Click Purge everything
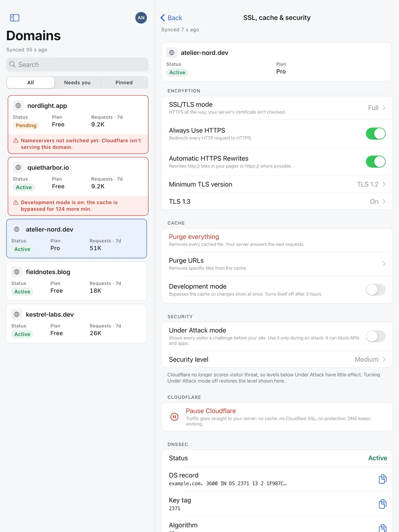Viewport: 399px width, 532px height. tap(194, 237)
